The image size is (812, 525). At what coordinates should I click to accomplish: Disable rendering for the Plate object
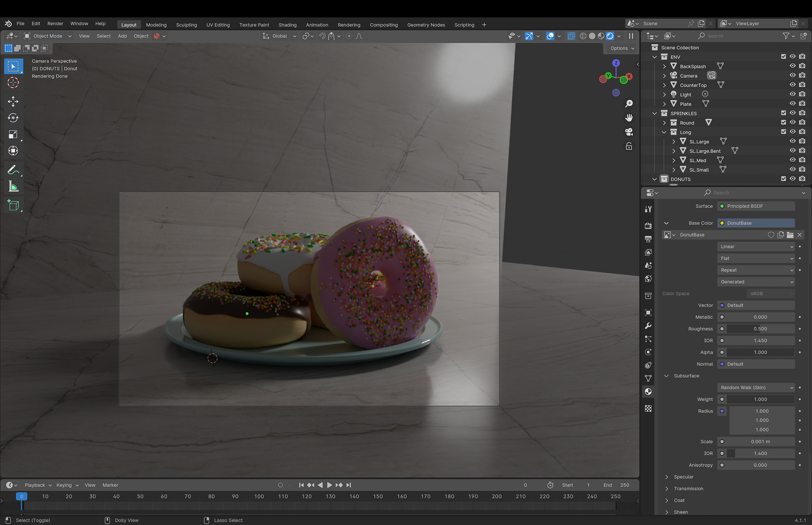point(802,104)
